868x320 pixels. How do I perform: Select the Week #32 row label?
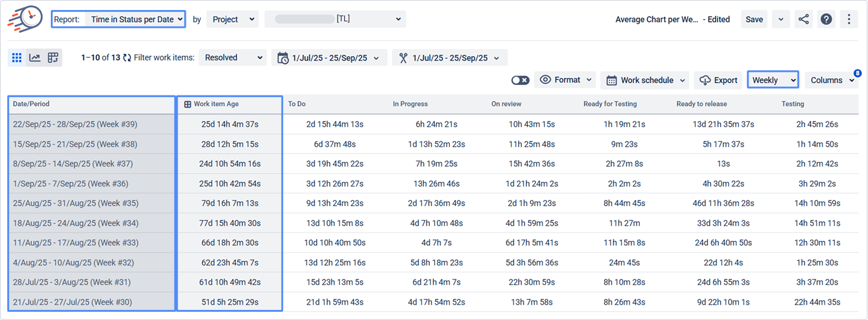[73, 263]
